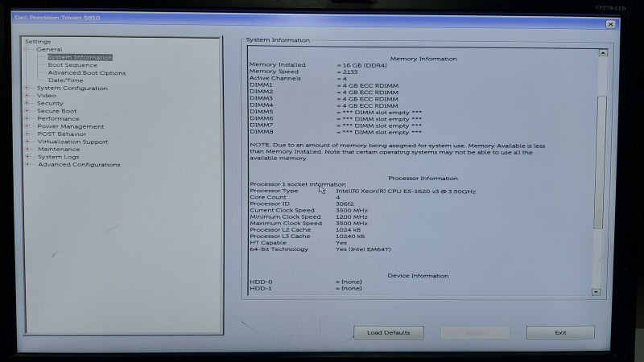Viewport: 644px width, 362px height.
Task: Click the Processor ID 306f2 value
Action: [345, 204]
